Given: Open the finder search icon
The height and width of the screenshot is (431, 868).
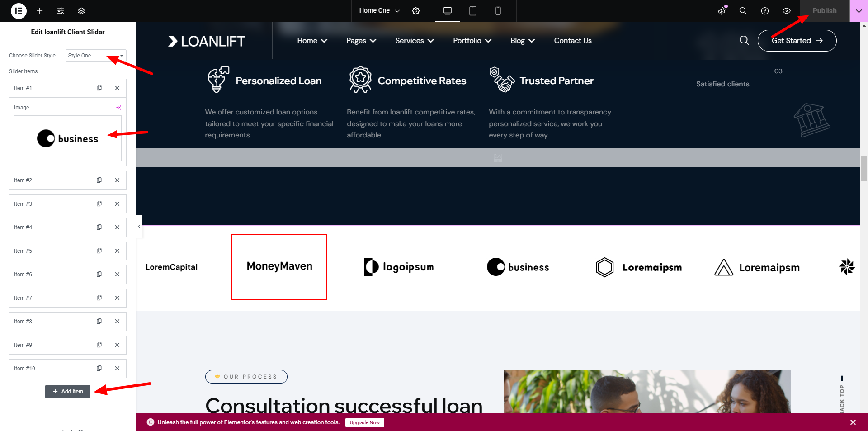Looking at the screenshot, I should [743, 11].
